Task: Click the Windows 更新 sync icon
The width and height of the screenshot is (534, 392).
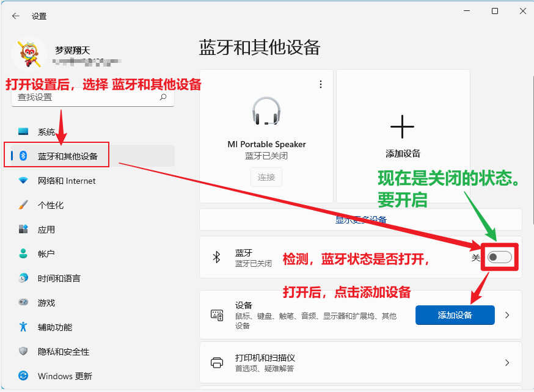Action: click(23, 376)
